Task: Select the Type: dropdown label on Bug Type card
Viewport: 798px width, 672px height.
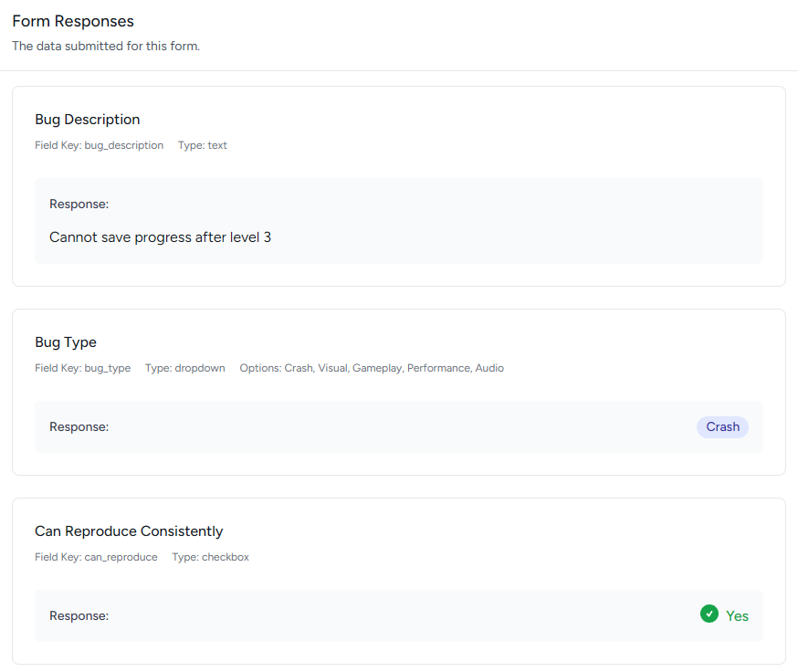Action: (x=184, y=368)
